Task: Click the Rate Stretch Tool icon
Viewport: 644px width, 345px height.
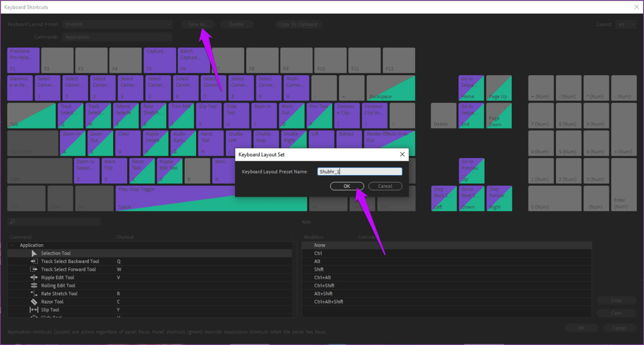Action: [x=34, y=294]
